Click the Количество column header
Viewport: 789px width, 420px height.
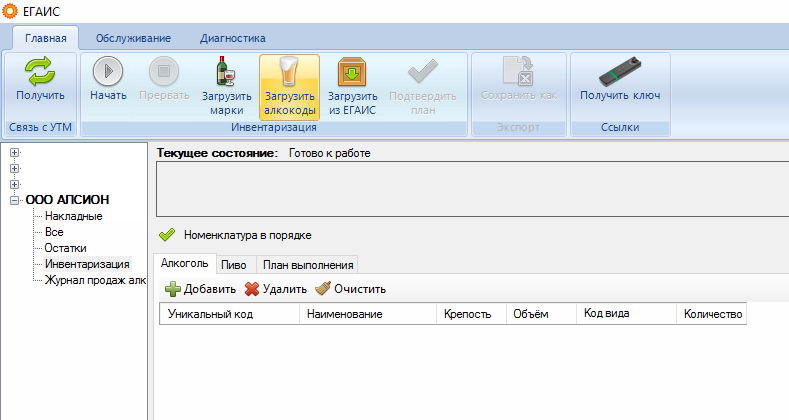[x=712, y=314]
